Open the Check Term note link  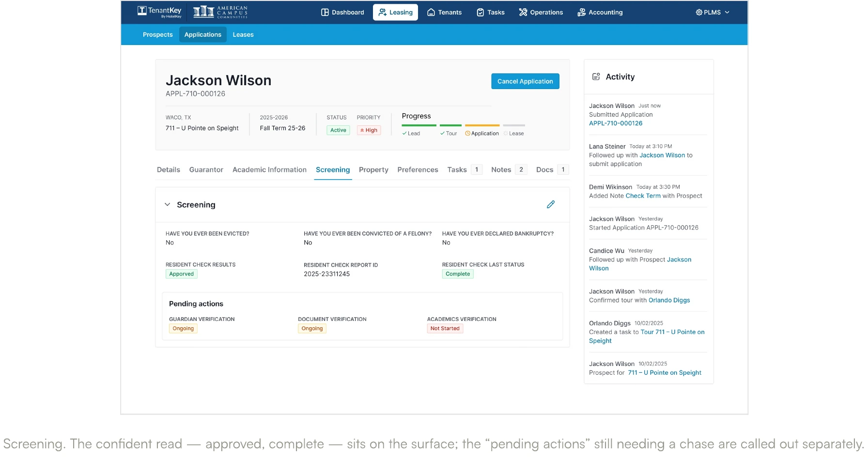pyautogui.click(x=643, y=196)
